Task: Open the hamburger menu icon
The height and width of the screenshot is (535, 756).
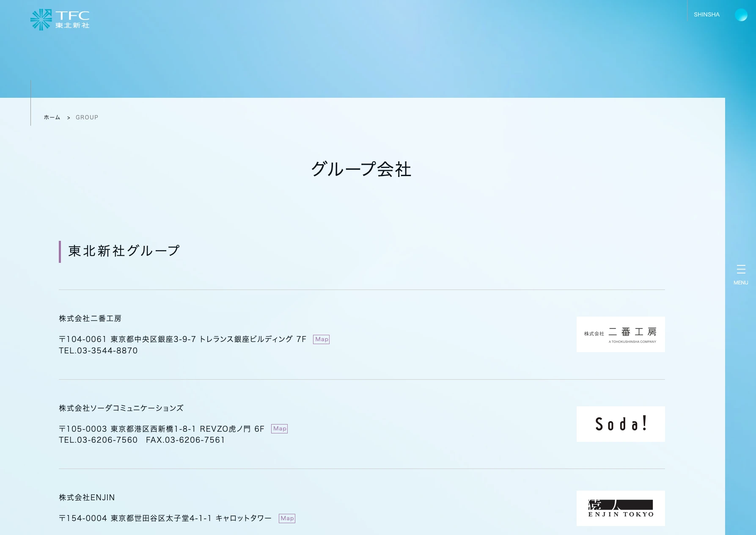Action: [741, 269]
